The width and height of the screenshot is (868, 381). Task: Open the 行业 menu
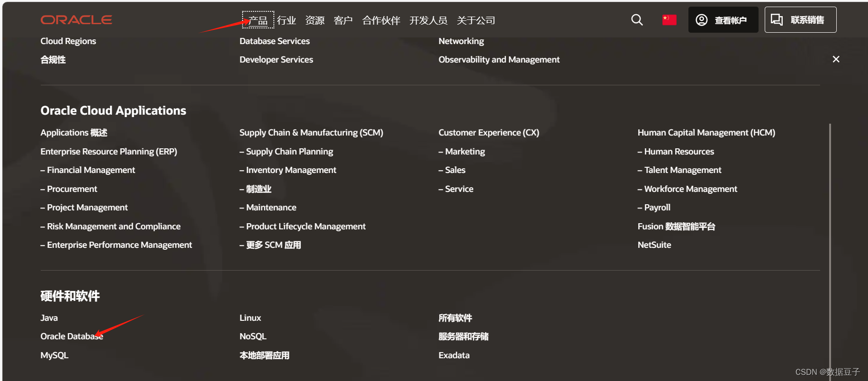pos(287,20)
